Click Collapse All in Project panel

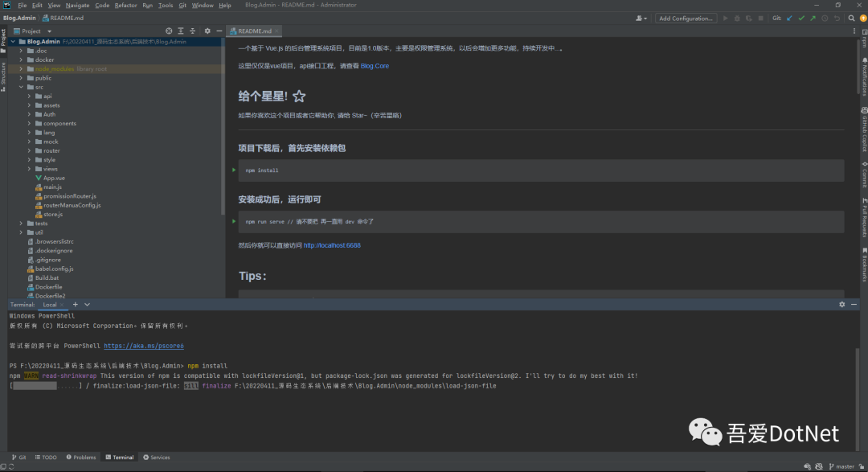click(x=193, y=31)
